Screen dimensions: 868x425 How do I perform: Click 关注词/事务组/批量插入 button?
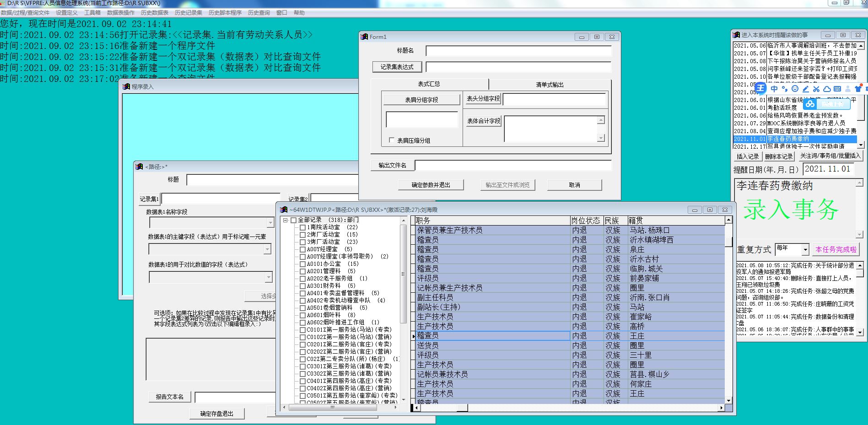pos(830,156)
